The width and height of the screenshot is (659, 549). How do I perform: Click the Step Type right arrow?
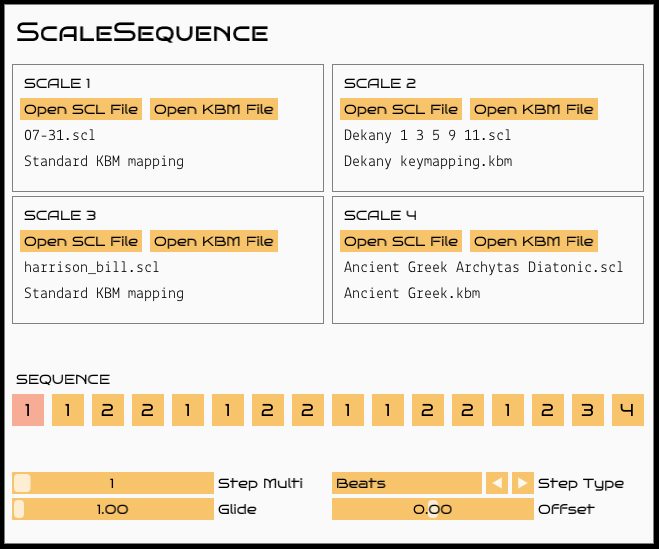pos(522,483)
